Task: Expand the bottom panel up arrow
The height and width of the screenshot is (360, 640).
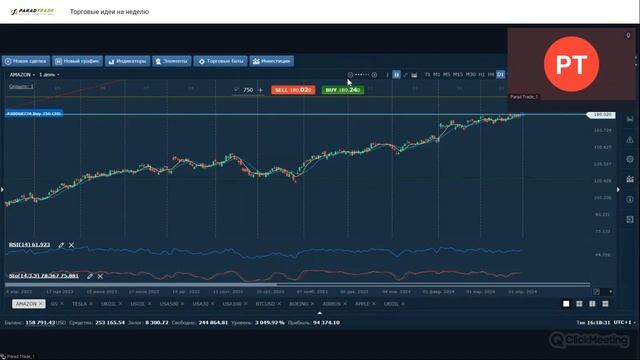Action: pos(320,313)
